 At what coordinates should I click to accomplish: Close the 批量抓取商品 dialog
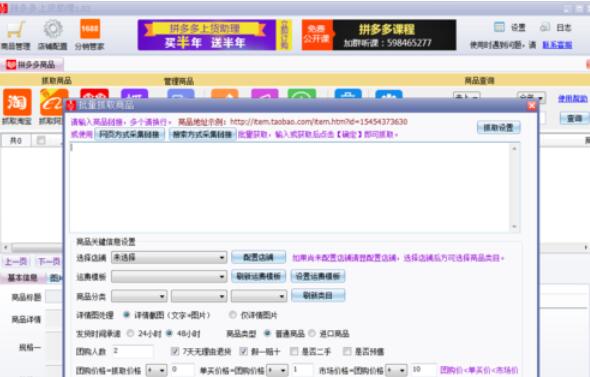532,106
